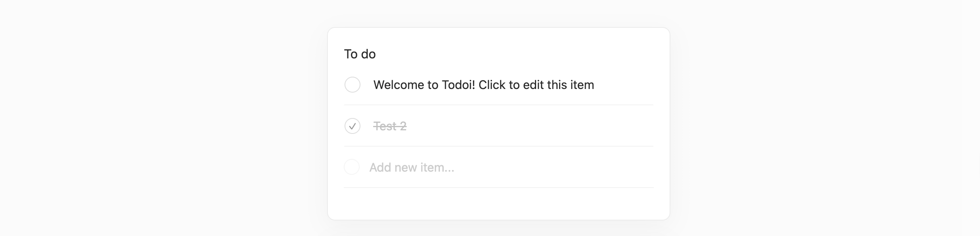This screenshot has width=980, height=236.
Task: Click the word Todoi! in the first item
Action: 458,85
